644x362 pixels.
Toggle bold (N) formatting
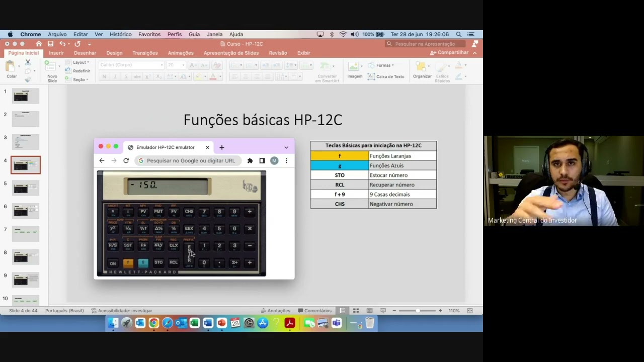(x=104, y=77)
